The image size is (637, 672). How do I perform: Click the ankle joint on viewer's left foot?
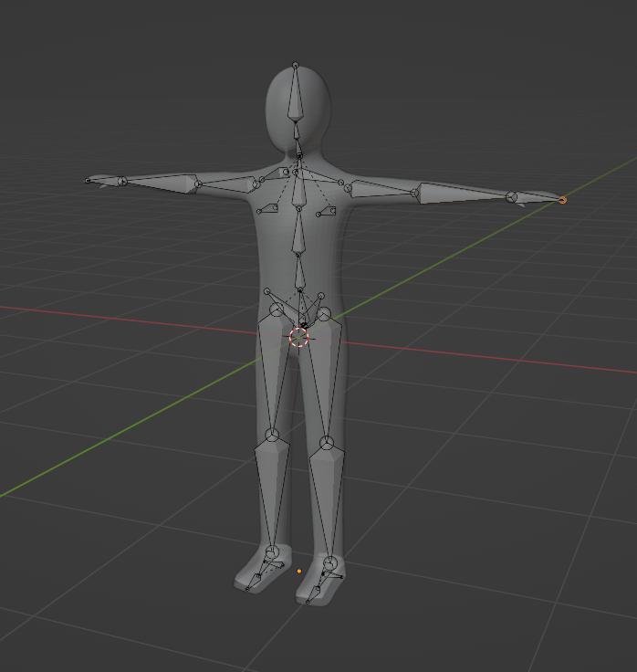point(272,552)
